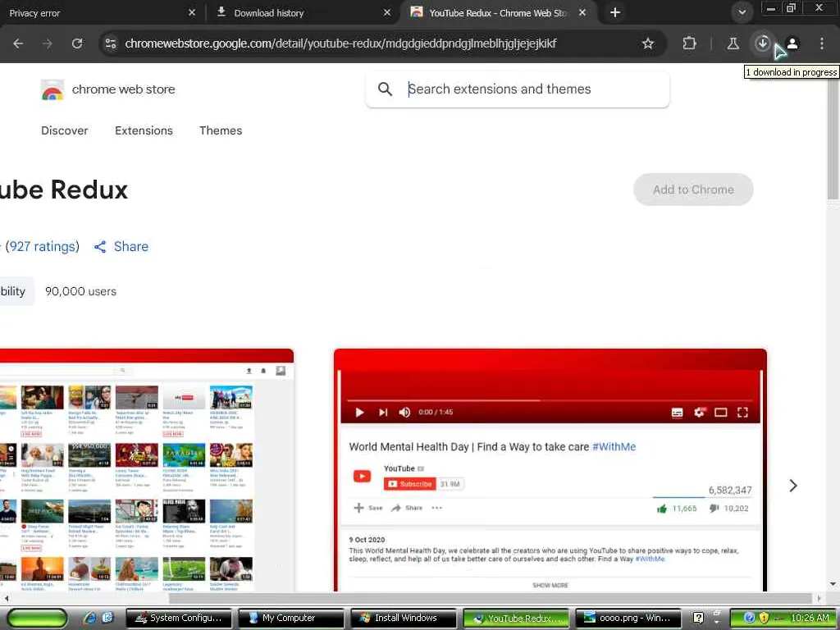
Task: Open the Themes section
Action: pyautogui.click(x=221, y=130)
